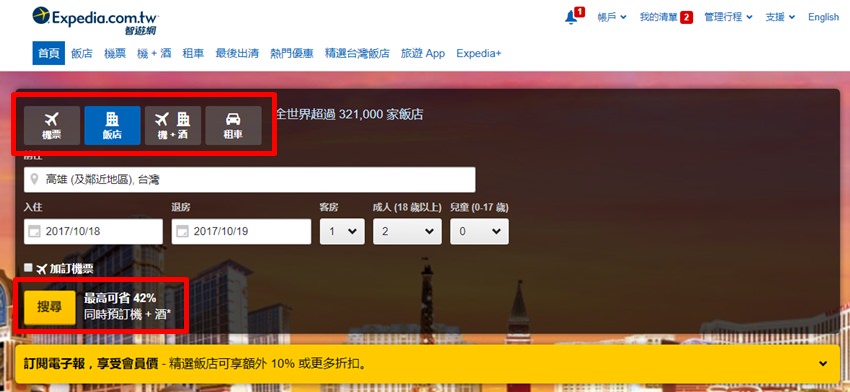Click the Expedia.com.tw logo
This screenshot has width=850, height=392.
(x=96, y=20)
